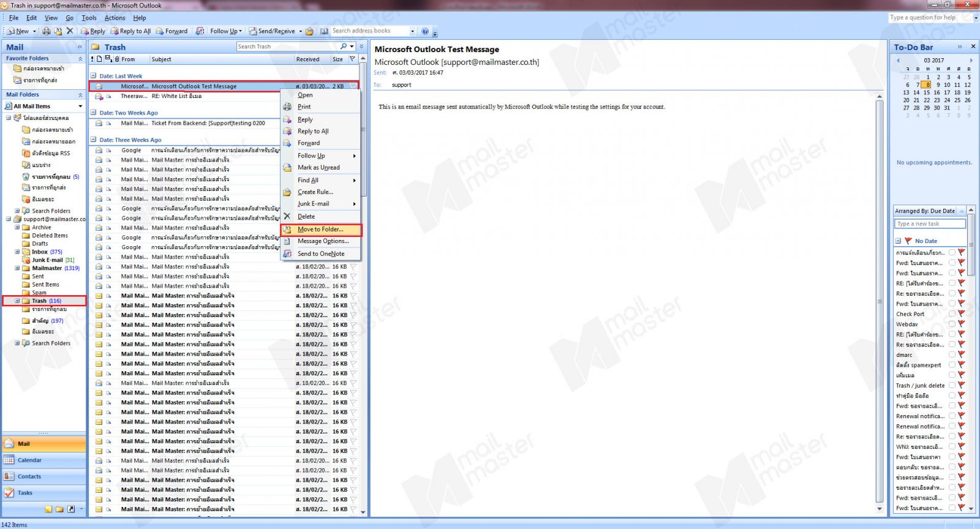Screen dimensions: 980x529
Task: Go to previous month in calendar
Action: [899, 61]
